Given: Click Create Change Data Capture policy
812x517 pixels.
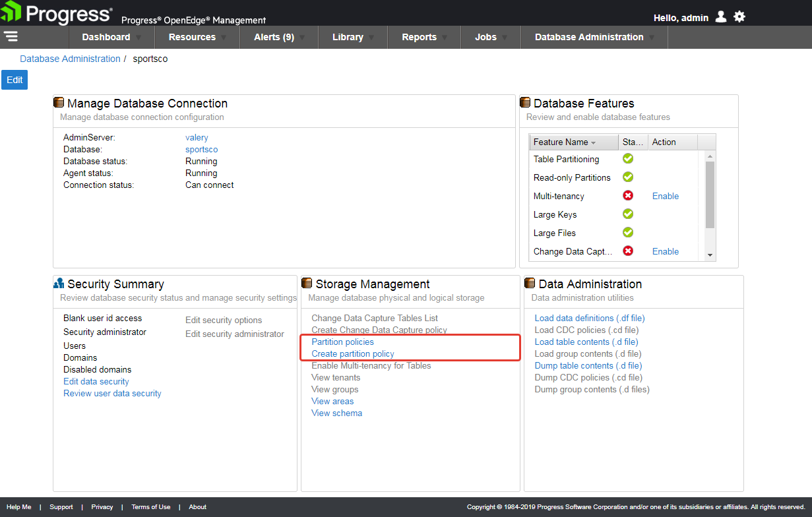Looking at the screenshot, I should (379, 330).
